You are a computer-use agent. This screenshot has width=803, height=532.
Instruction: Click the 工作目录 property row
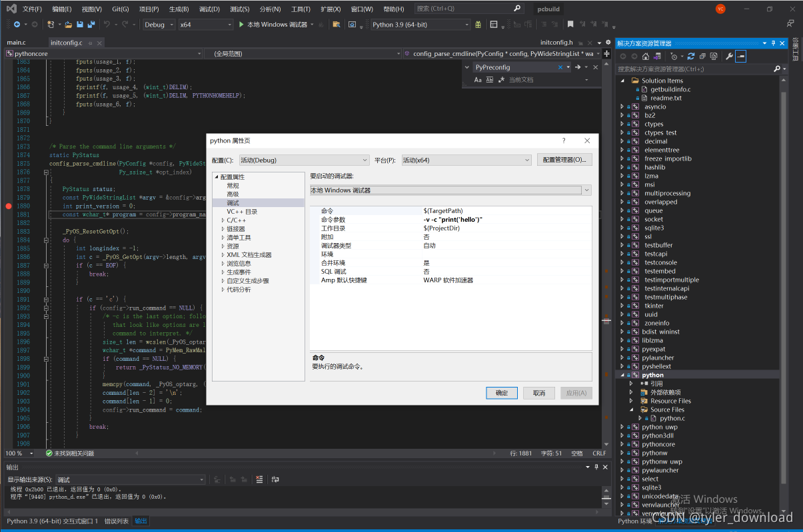click(450, 228)
